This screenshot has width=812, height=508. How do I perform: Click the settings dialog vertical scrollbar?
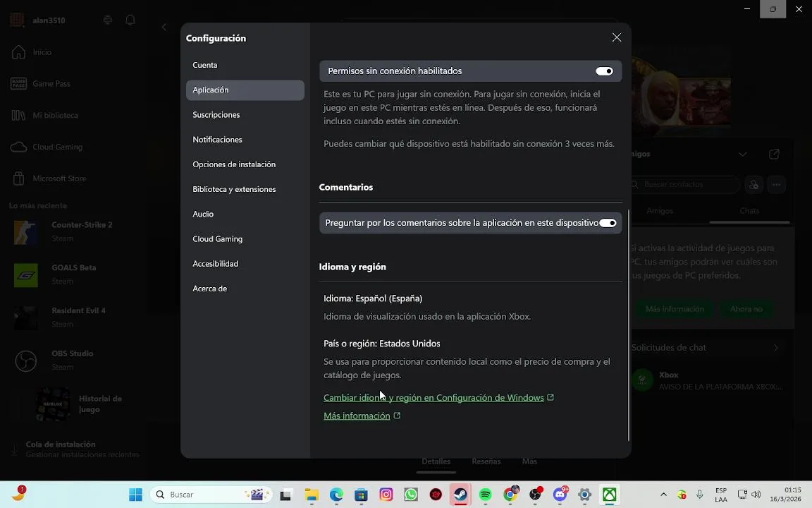tap(629, 325)
